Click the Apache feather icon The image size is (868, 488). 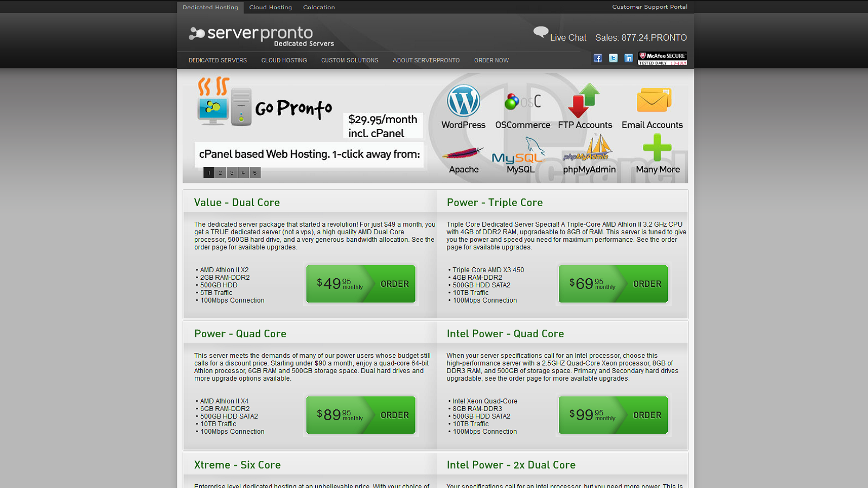pyautogui.click(x=463, y=153)
